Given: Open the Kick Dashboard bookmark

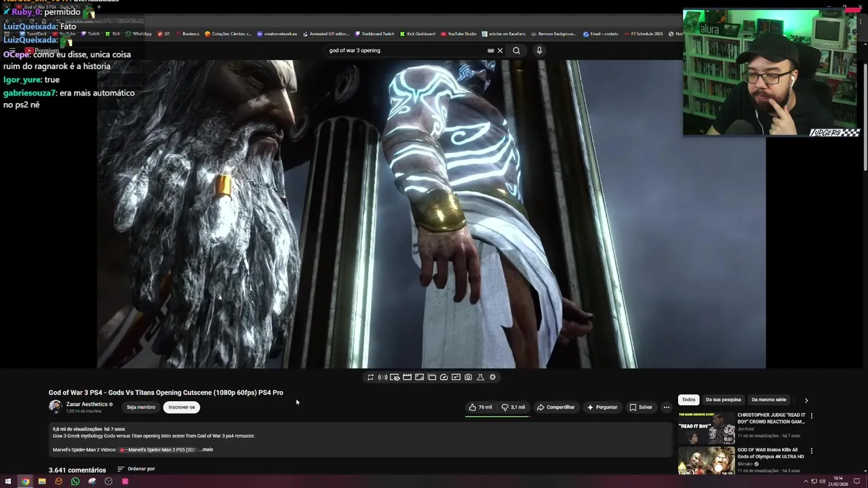Looking at the screenshot, I should (418, 34).
